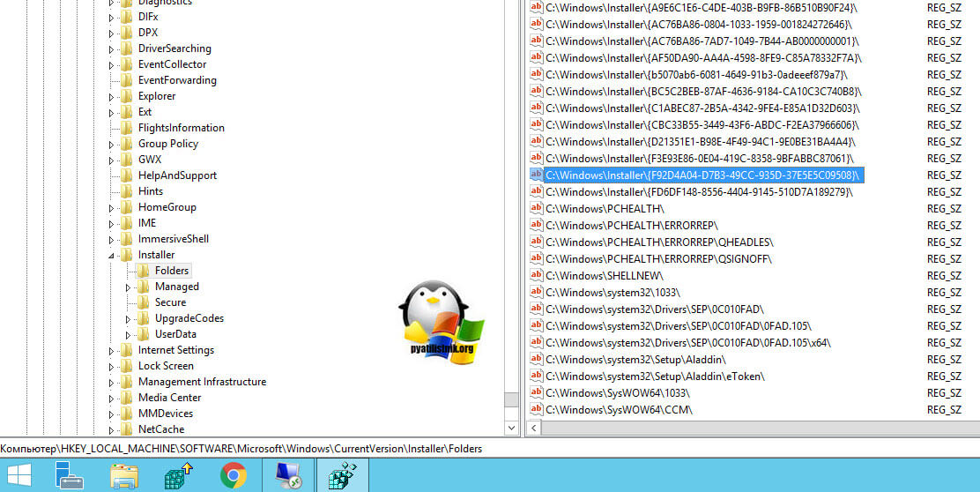Expand the Managed subkey
This screenshot has width=980, height=492.
pos(128,287)
